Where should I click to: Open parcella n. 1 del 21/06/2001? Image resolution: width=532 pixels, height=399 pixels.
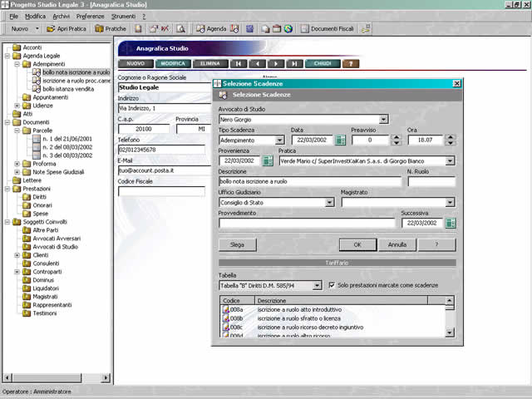67,139
